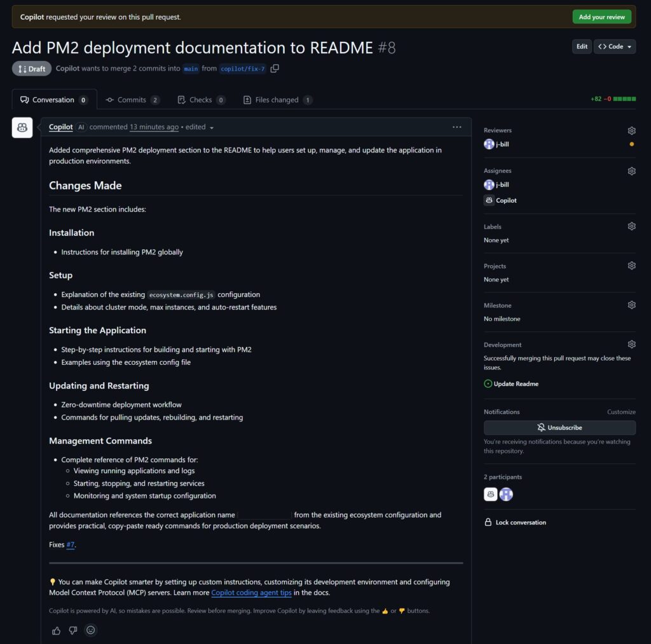Image resolution: width=651 pixels, height=644 pixels.
Task: Open the Projects settings gear
Action: click(631, 266)
